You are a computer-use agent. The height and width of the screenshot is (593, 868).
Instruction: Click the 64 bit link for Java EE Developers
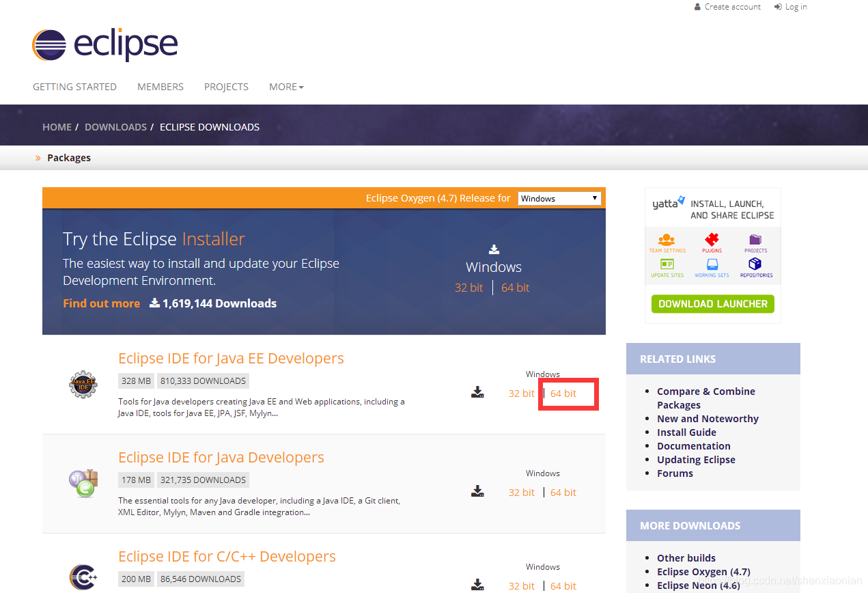(563, 394)
